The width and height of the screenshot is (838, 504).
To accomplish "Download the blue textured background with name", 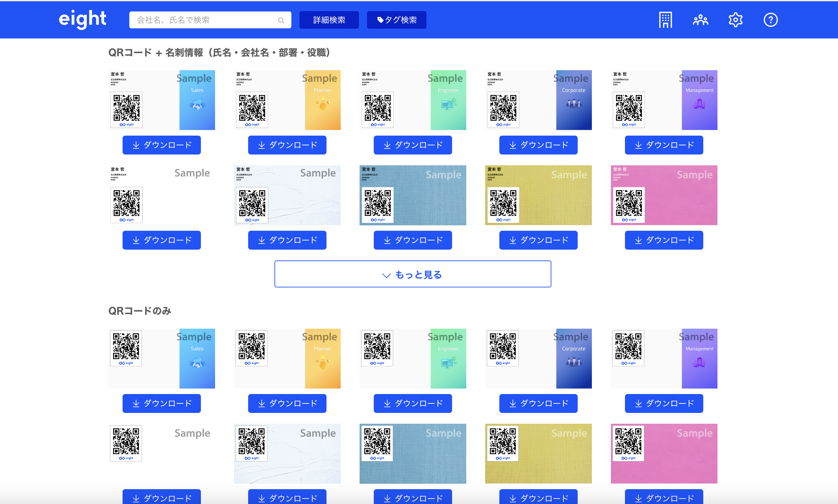I will click(413, 240).
